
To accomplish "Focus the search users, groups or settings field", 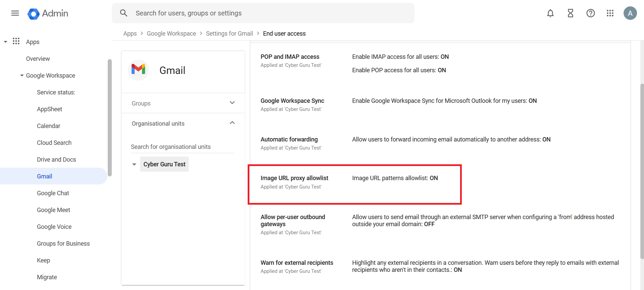I will click(263, 13).
